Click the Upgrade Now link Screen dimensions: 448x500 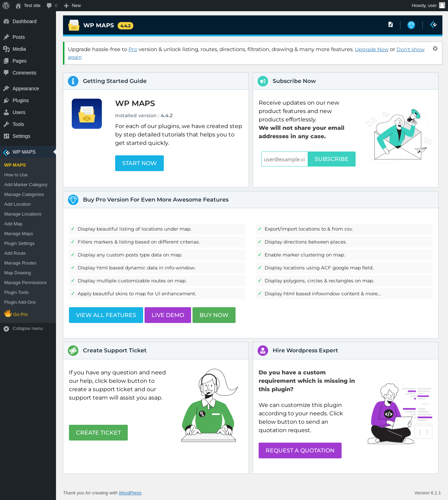point(372,49)
